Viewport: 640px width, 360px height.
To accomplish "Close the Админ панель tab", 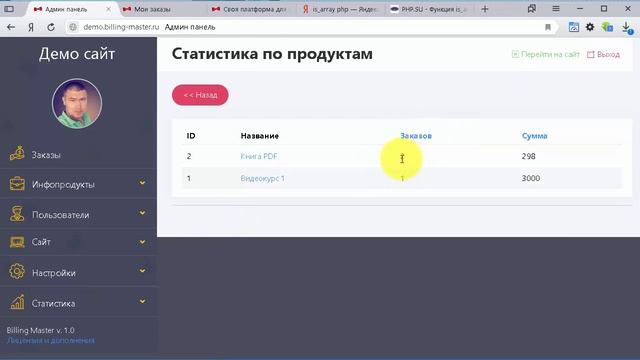I will coord(108,9).
